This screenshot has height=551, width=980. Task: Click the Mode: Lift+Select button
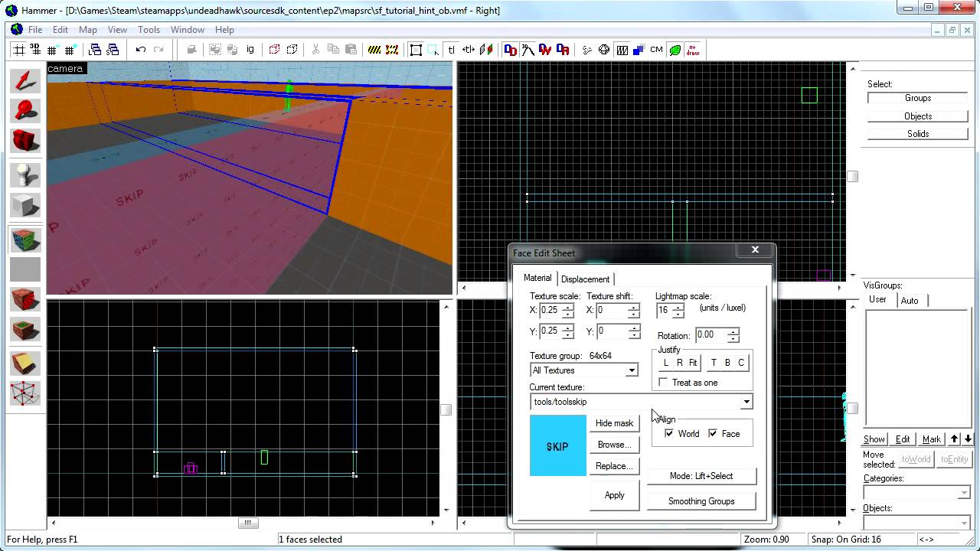[701, 476]
